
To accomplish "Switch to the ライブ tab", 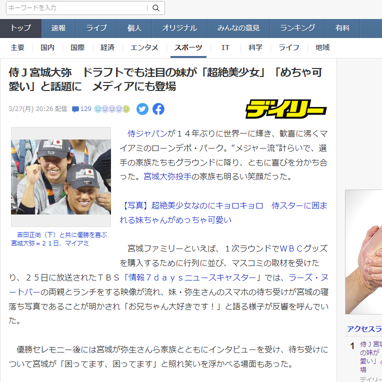I will coord(97,28).
